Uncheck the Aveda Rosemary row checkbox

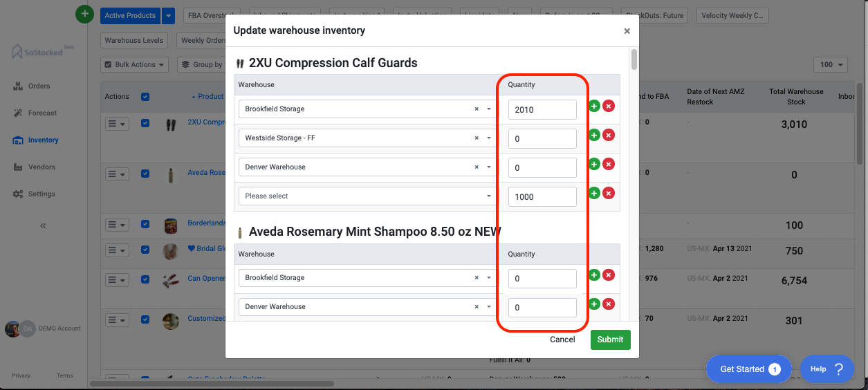click(145, 174)
